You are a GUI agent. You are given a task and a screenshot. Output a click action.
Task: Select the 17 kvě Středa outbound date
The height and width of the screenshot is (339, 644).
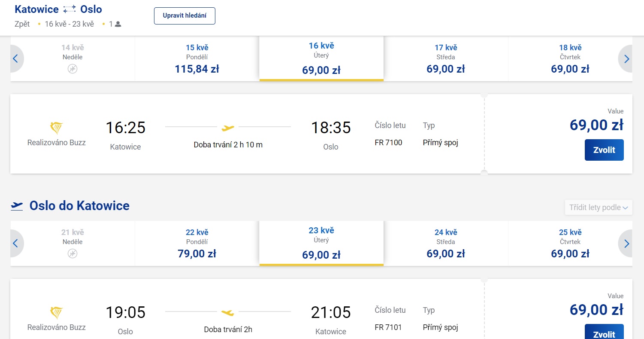446,59
